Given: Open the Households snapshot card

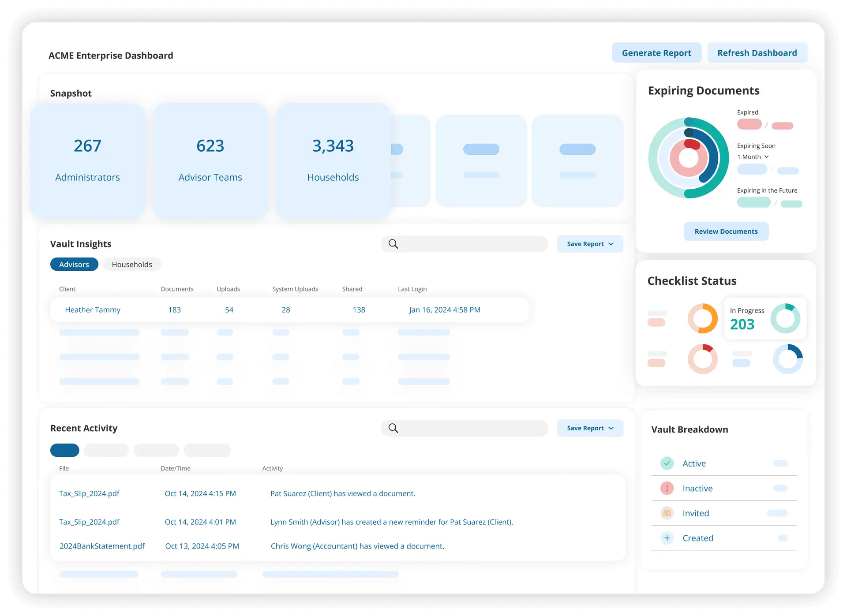Looking at the screenshot, I should pyautogui.click(x=333, y=161).
